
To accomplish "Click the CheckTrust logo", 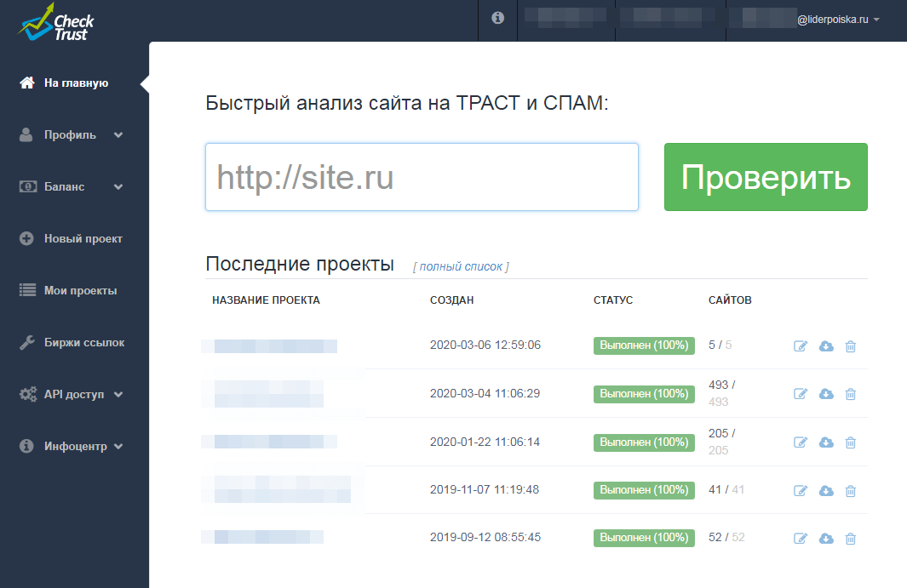I will 55,23.
